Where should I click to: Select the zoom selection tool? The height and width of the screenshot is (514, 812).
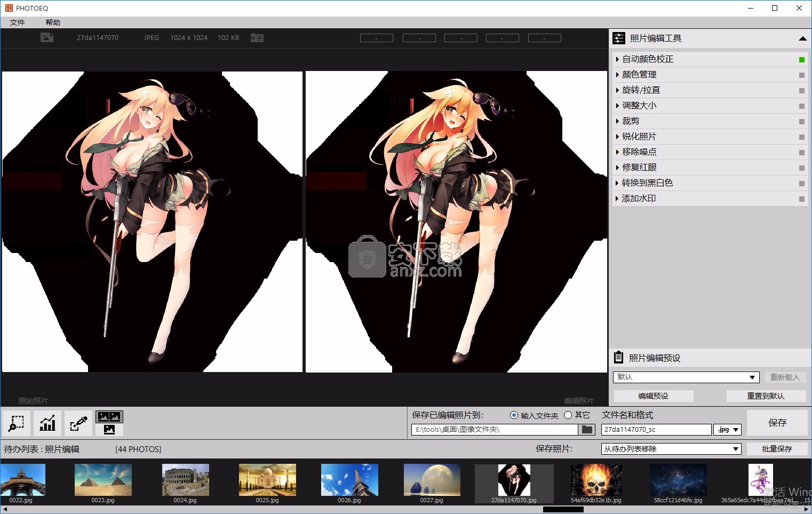click(x=16, y=423)
